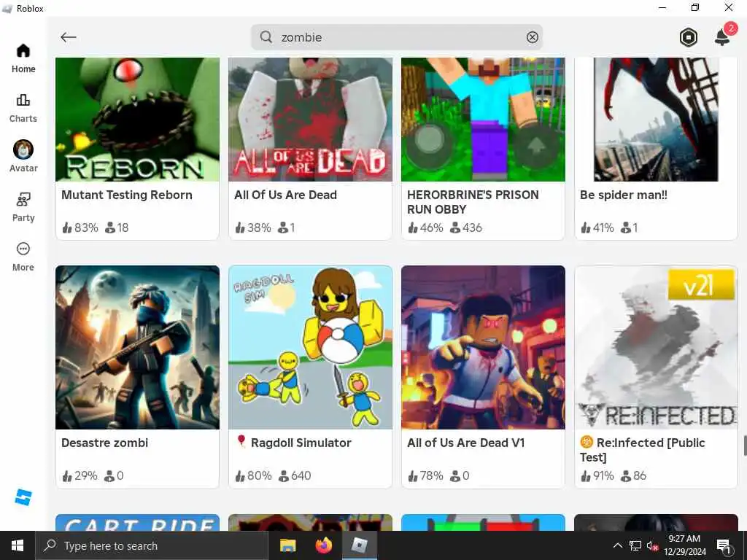Image resolution: width=747 pixels, height=560 pixels.
Task: Click the Windows taskbar search box
Action: [152, 545]
